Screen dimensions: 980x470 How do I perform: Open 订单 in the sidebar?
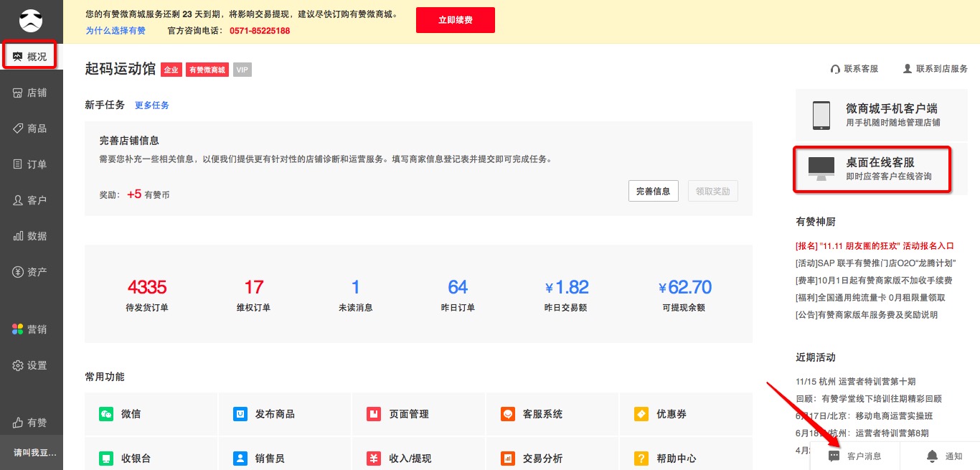click(x=31, y=164)
